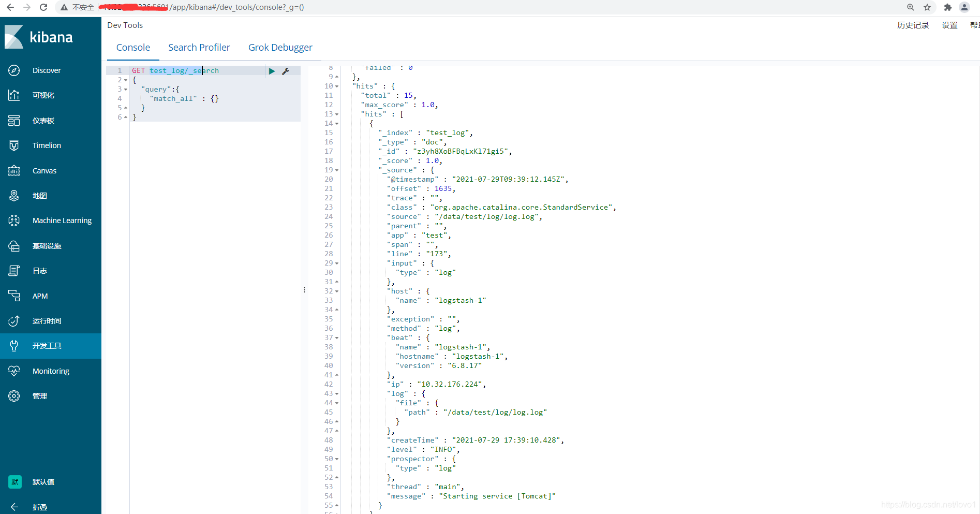
Task: Open Monitoring nav label
Action: point(51,371)
